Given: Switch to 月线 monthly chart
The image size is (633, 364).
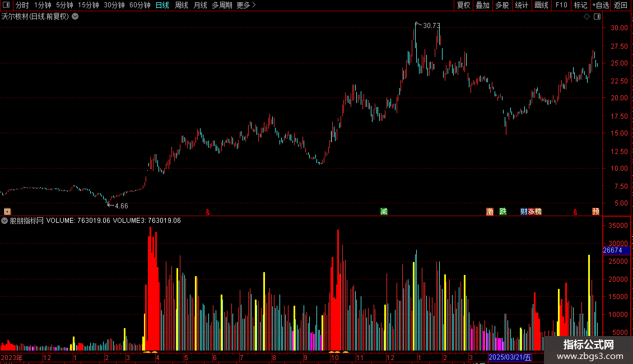Looking at the screenshot, I should [x=200, y=5].
